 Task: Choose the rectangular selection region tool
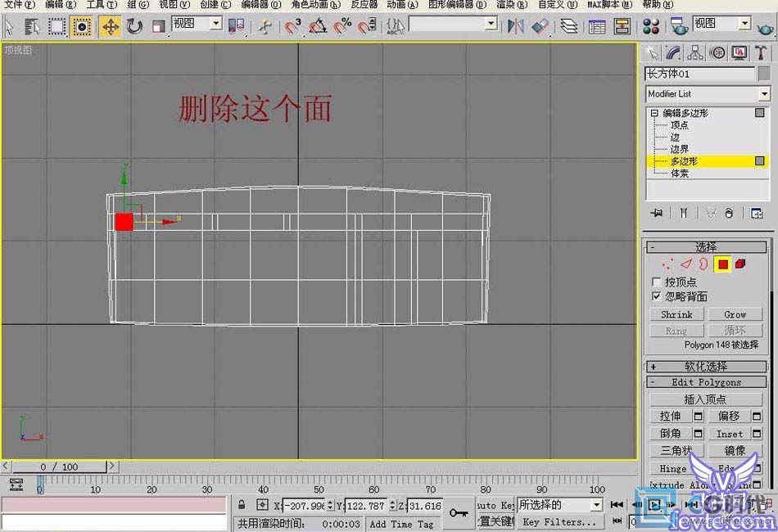point(57,26)
